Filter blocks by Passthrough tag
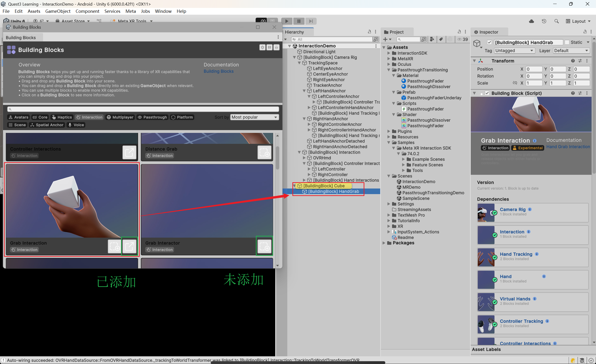Viewport: 596px width, 364px height. (x=152, y=117)
